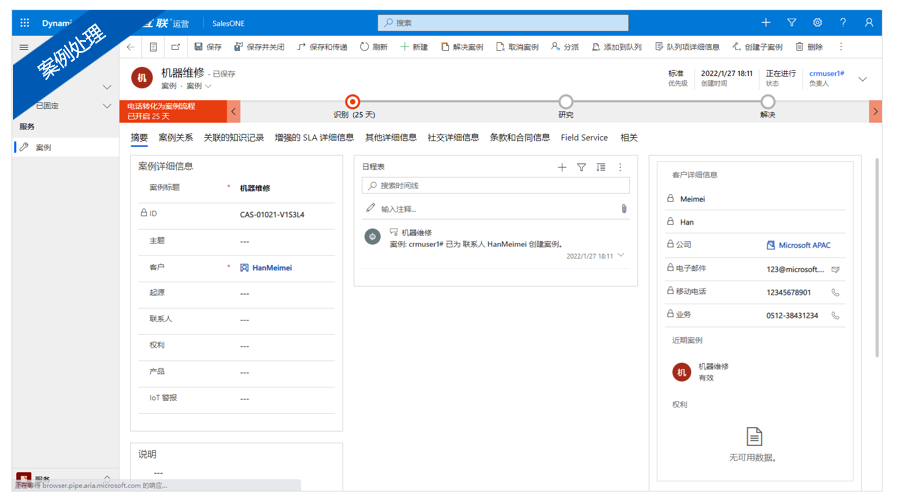
Task: Click 创建子案例 command
Action: (x=757, y=47)
